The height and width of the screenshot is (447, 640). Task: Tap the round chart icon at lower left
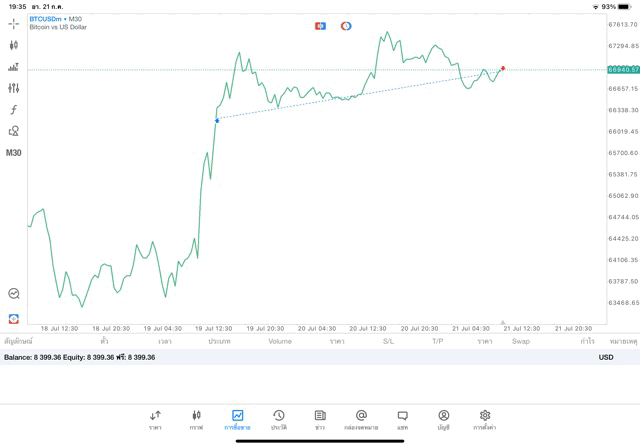point(14,294)
